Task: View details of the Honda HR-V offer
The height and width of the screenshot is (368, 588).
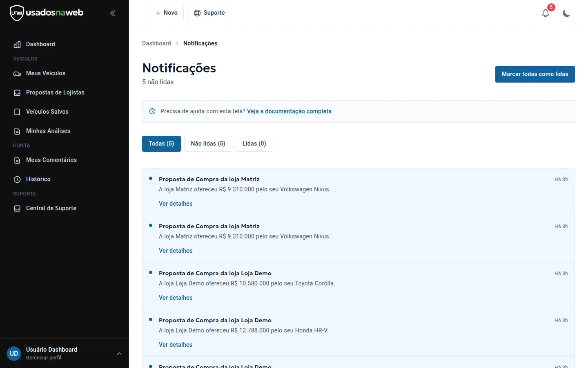Action: [176, 345]
